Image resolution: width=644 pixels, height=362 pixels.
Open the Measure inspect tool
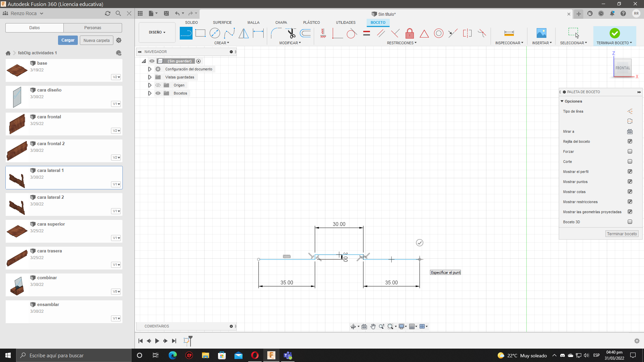tap(509, 33)
